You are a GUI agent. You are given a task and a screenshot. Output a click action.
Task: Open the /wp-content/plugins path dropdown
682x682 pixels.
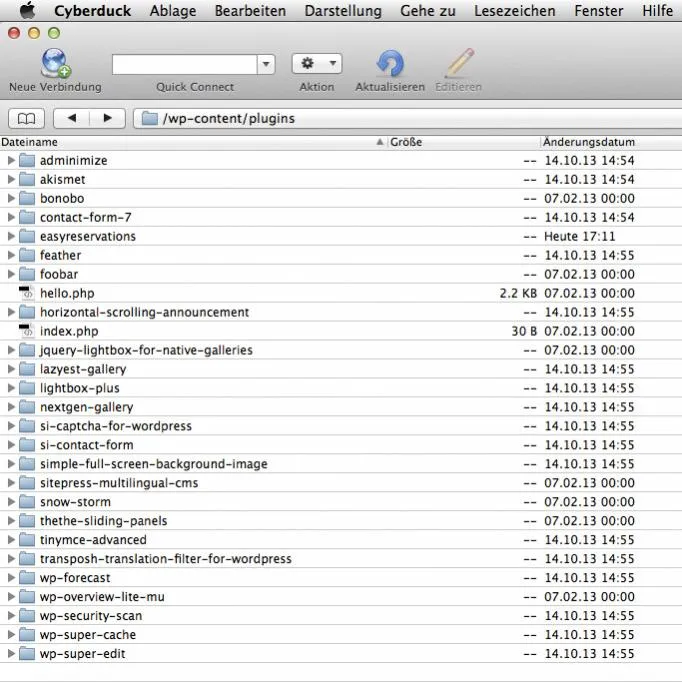[407, 118]
